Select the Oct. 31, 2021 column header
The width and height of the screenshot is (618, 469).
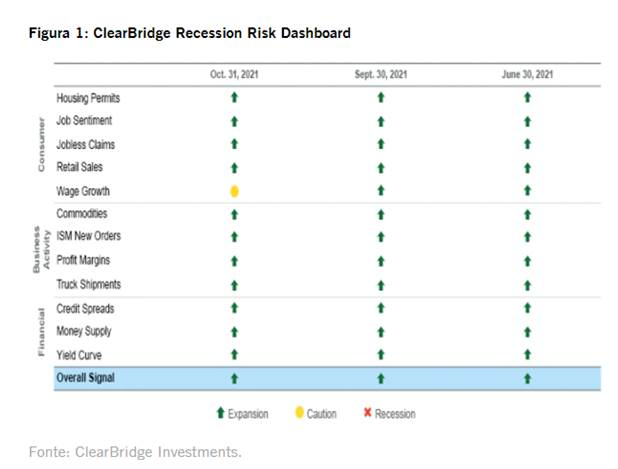click(x=234, y=74)
